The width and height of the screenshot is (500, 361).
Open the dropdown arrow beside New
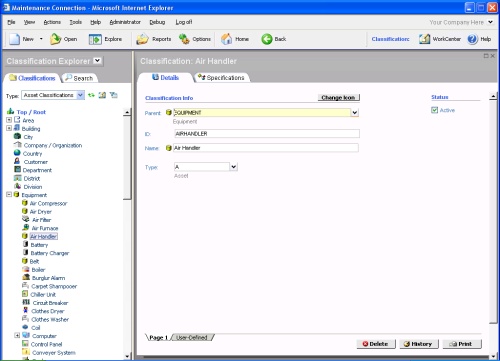pos(41,39)
